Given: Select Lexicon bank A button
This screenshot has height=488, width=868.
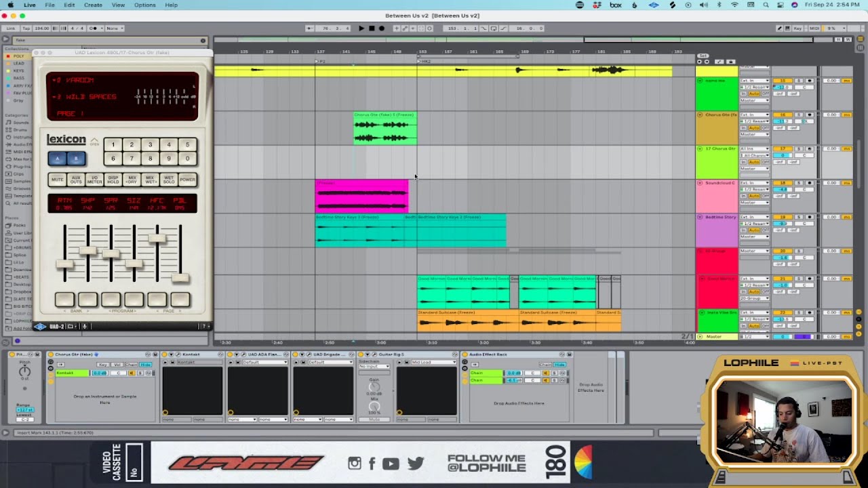Looking at the screenshot, I should 57,159.
